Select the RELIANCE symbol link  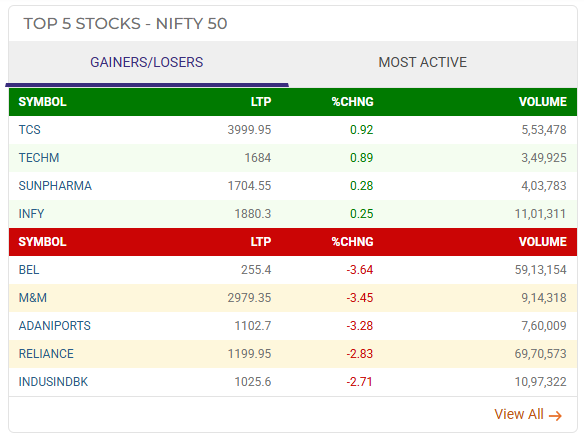point(46,354)
